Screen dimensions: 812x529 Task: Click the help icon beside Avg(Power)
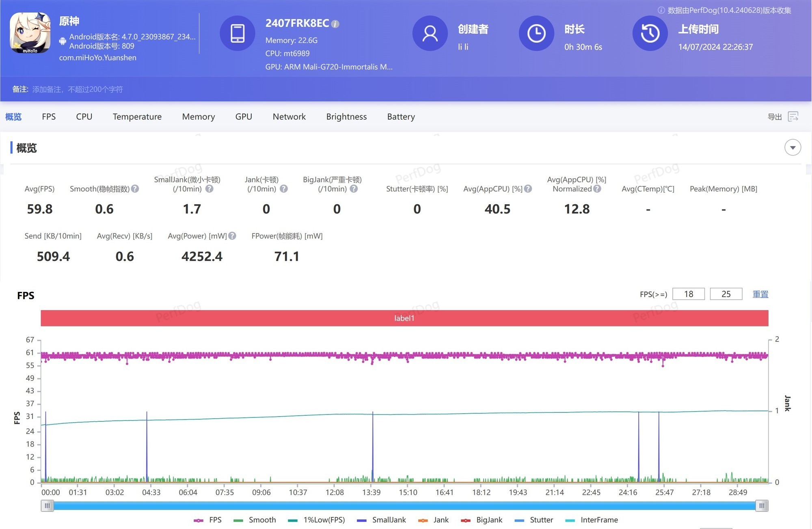[x=232, y=236]
